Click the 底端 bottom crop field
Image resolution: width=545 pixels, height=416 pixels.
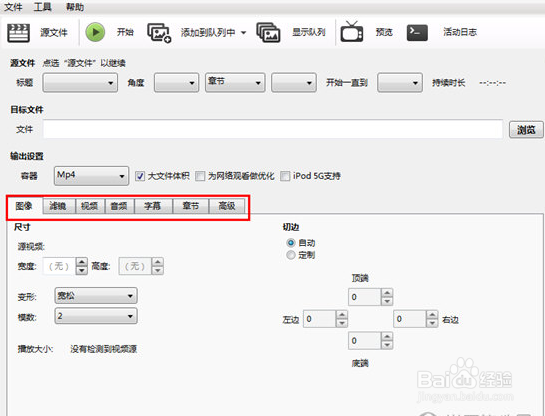point(364,341)
